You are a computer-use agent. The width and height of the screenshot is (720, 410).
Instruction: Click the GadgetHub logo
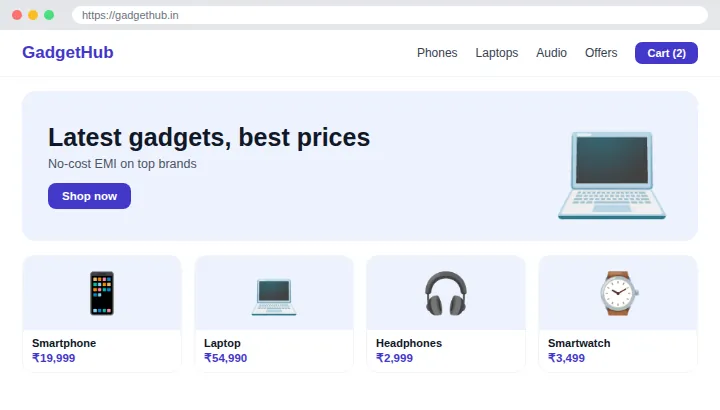68,52
